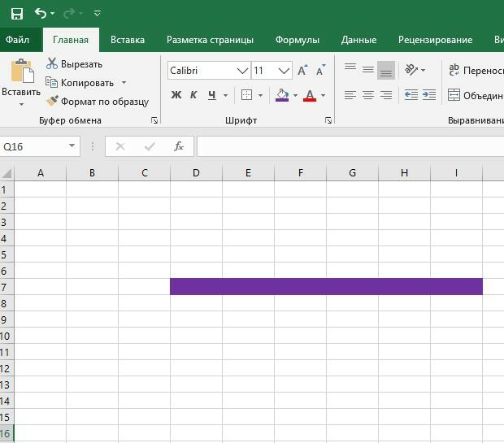Open the font size 11 dropdown
Image resolution: width=504 pixels, height=443 pixels.
click(x=284, y=71)
